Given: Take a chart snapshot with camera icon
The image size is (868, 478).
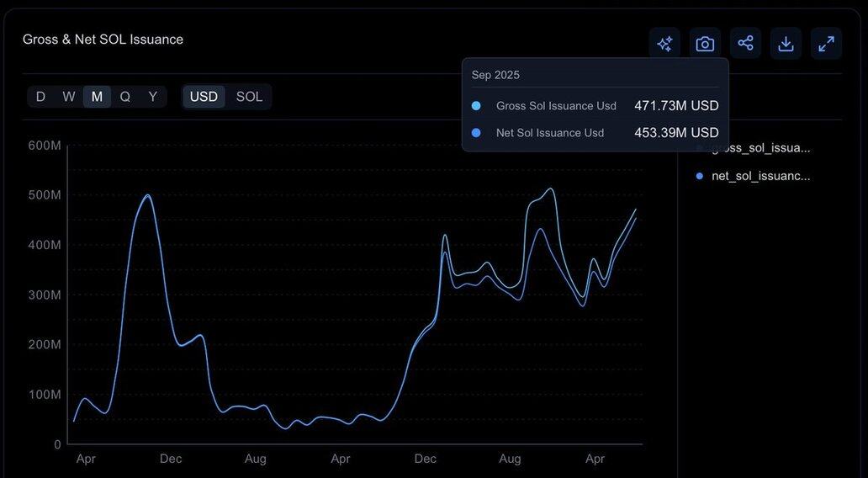Looking at the screenshot, I should pyautogui.click(x=705, y=44).
